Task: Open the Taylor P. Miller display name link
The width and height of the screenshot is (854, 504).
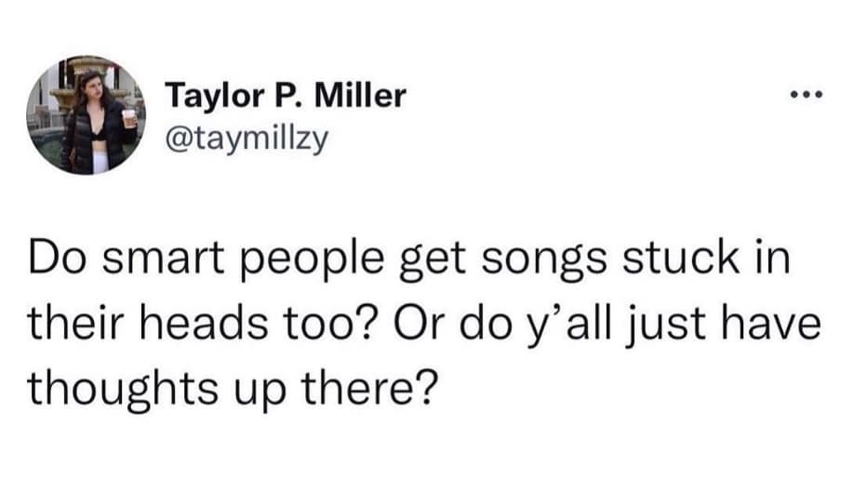Action: (286, 97)
